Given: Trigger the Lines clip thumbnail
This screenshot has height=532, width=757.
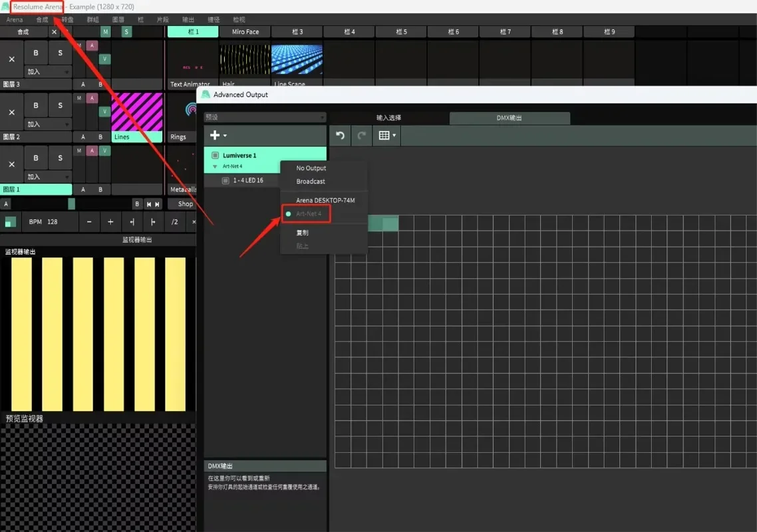Looking at the screenshot, I should [137, 112].
